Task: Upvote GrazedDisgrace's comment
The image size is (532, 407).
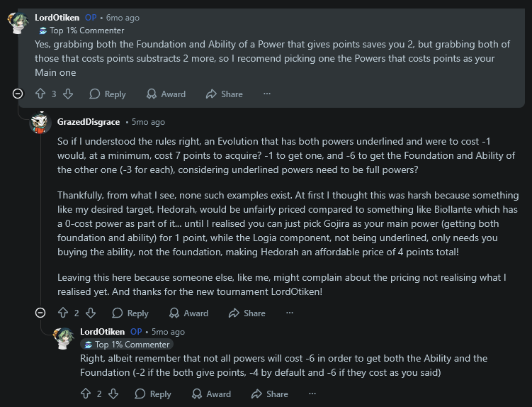Action: click(63, 313)
